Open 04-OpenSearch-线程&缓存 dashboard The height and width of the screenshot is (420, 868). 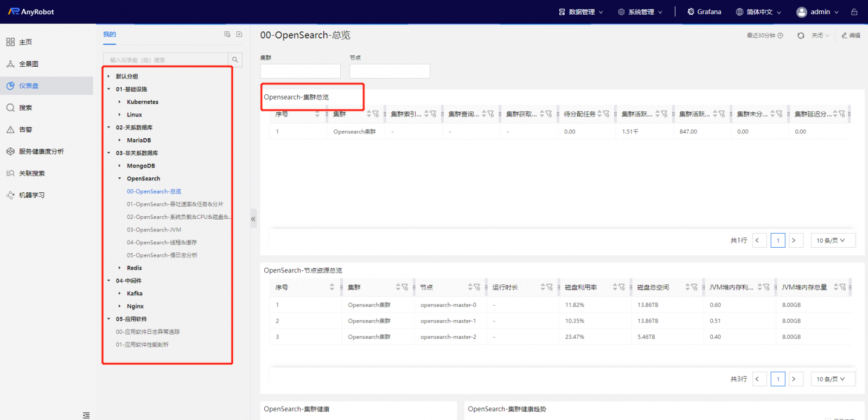click(x=162, y=242)
